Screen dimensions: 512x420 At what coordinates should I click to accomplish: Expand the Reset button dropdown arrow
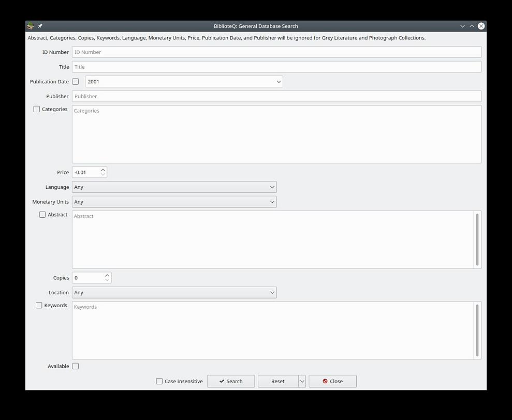(302, 381)
